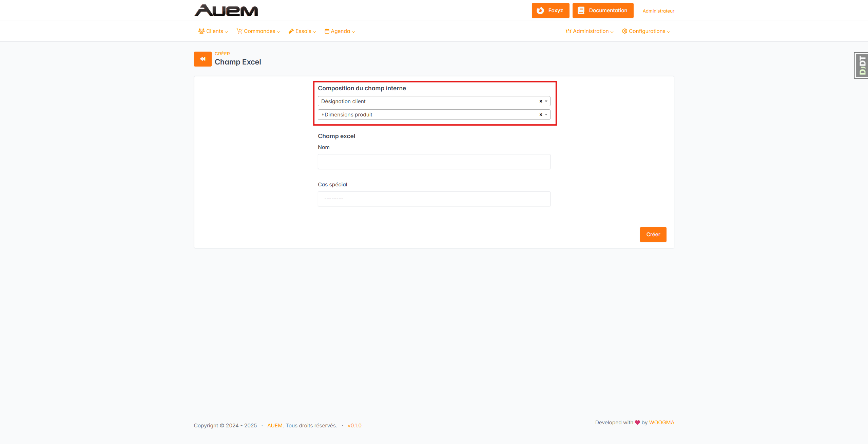Screen dimensions: 868x444
Task: Open the Foxyz button
Action: [550, 11]
